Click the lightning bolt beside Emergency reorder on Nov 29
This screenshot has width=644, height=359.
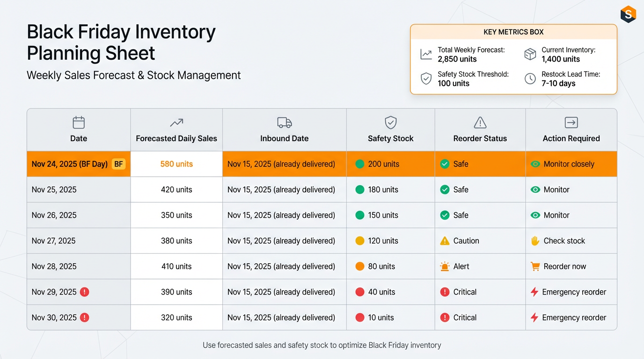click(535, 292)
